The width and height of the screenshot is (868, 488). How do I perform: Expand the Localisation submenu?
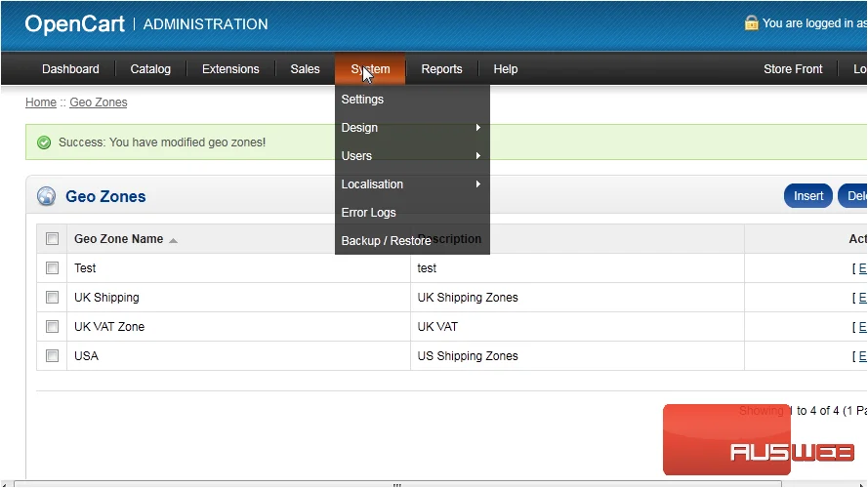(412, 184)
